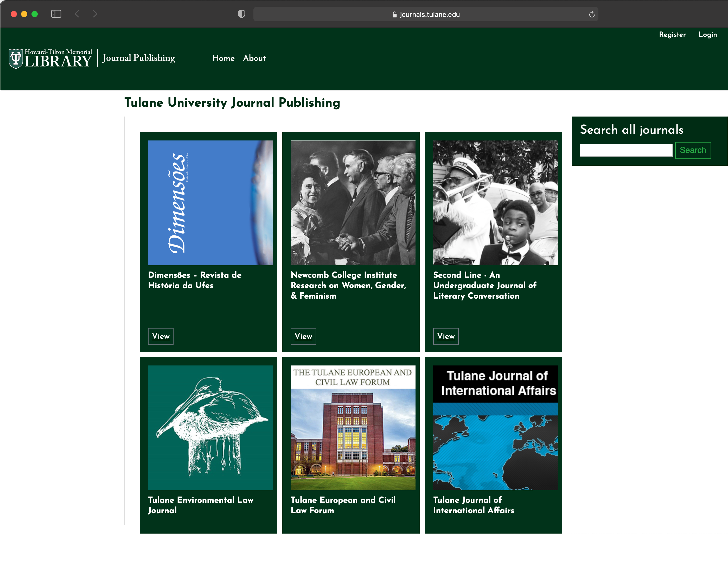Click the Tulane Environmental Law Journal title

[x=201, y=505]
